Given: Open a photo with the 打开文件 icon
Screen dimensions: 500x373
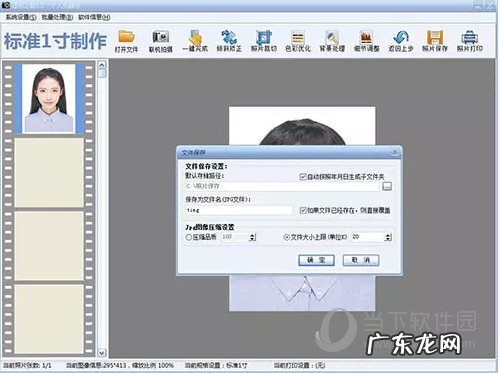Looking at the screenshot, I should coord(126,41).
